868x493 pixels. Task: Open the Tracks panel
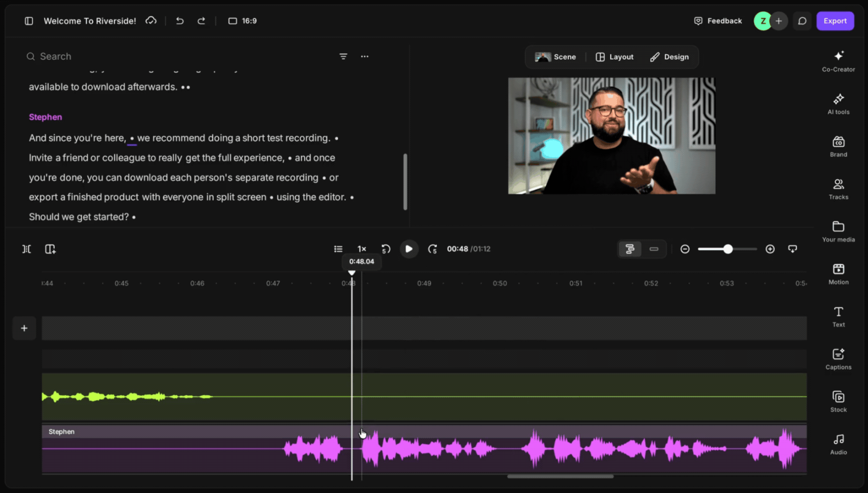click(838, 189)
